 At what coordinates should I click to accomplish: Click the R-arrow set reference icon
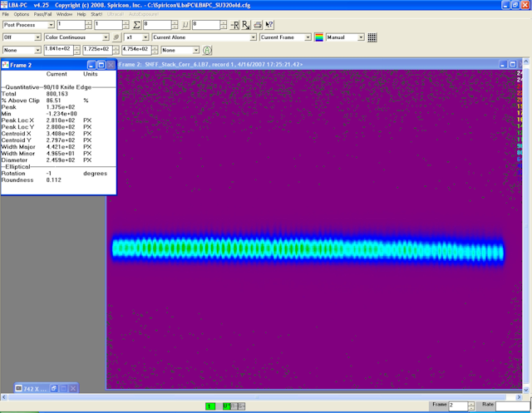[x=246, y=25]
